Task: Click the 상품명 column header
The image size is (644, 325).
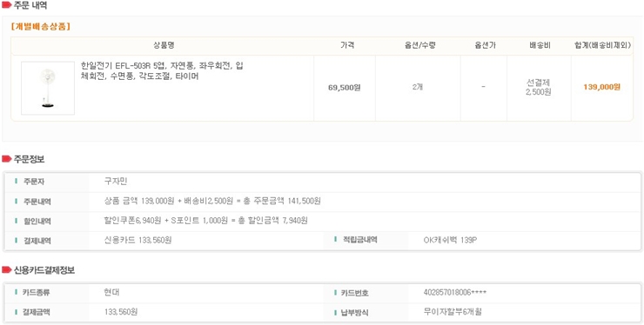Action: point(164,45)
